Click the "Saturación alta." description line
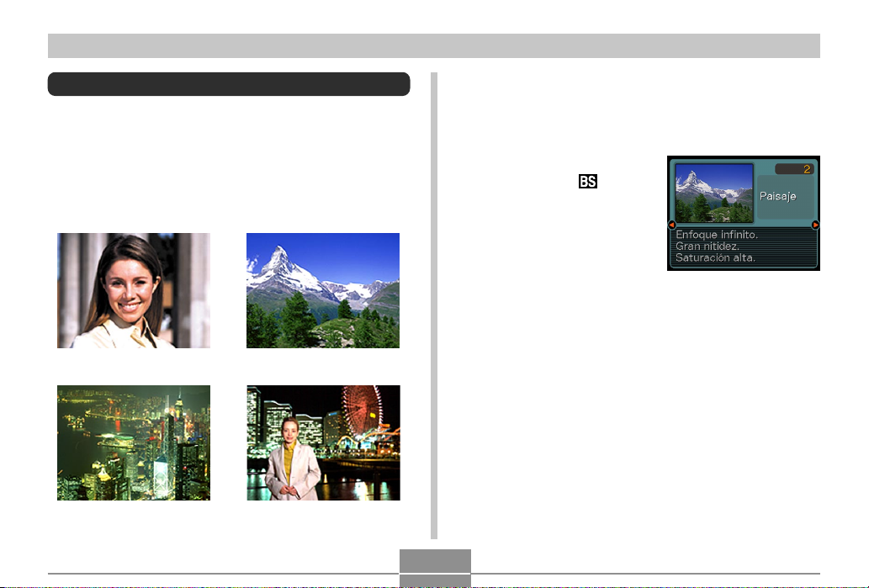 pos(715,257)
